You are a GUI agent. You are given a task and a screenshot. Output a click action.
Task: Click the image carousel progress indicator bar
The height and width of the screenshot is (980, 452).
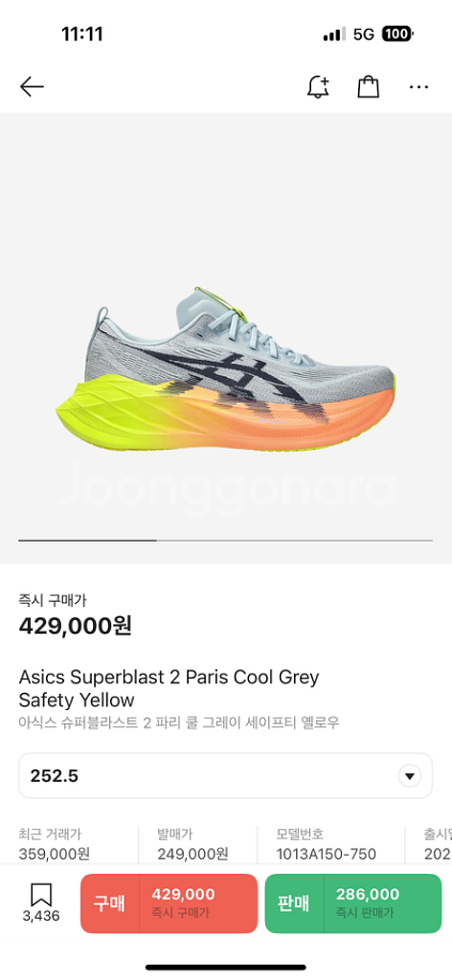pos(225,540)
